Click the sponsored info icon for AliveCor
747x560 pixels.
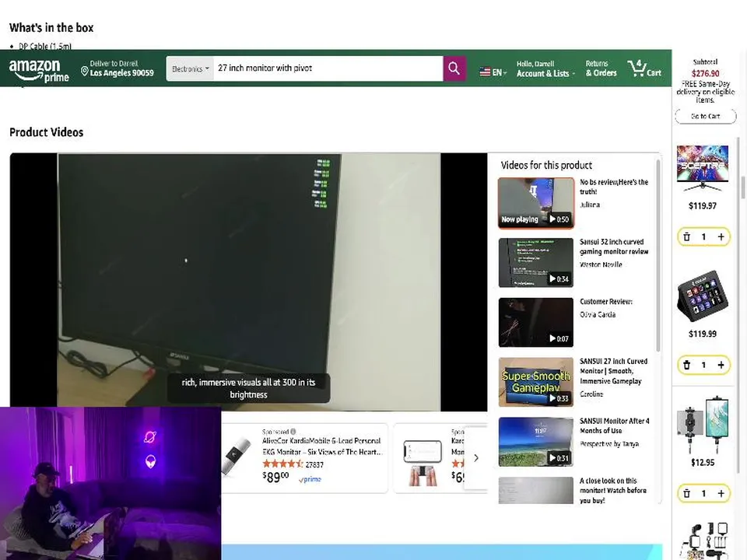[293, 432]
